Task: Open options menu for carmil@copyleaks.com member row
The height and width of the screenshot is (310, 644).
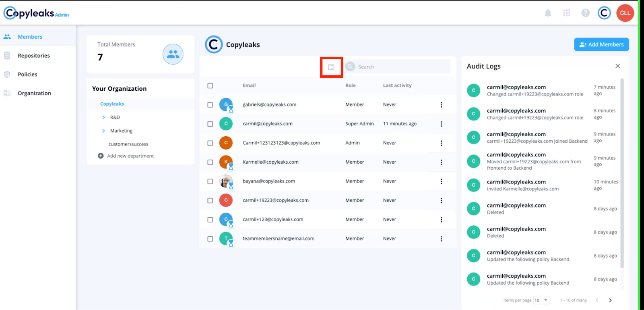Action: [x=441, y=124]
